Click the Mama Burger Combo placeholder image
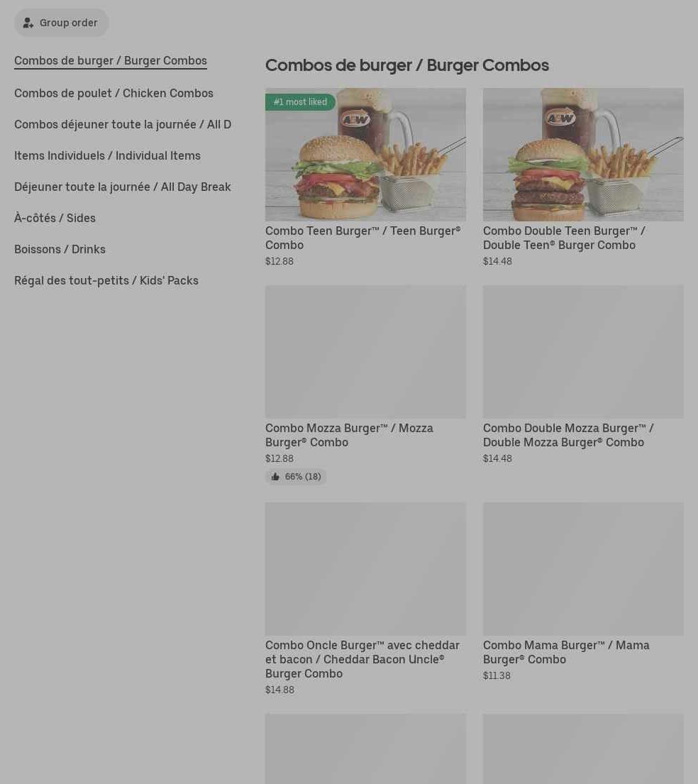698x784 pixels. pos(583,569)
